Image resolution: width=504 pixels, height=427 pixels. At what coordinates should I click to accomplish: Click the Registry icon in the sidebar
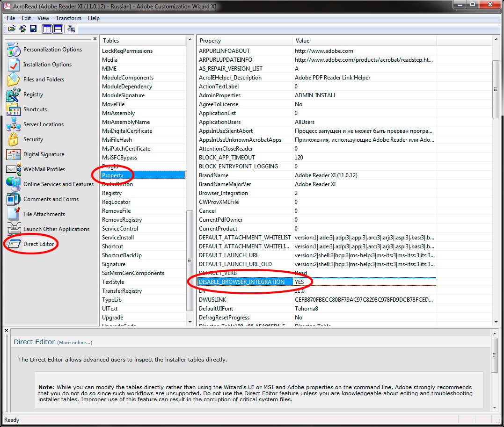[x=14, y=94]
